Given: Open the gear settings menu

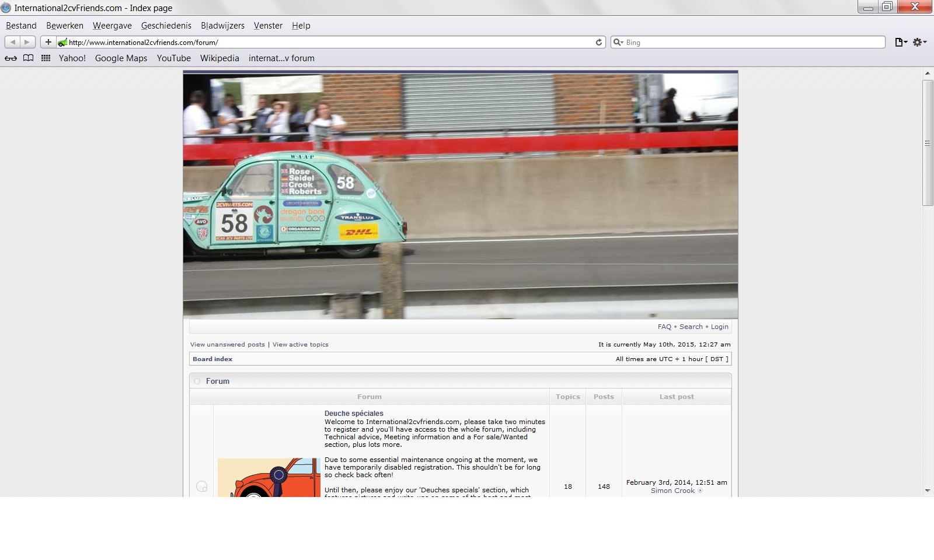Looking at the screenshot, I should click(x=919, y=42).
